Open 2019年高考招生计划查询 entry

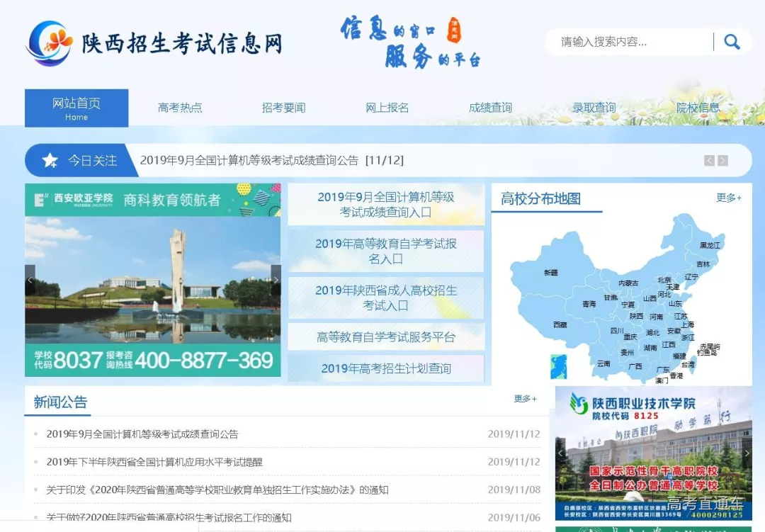386,368
